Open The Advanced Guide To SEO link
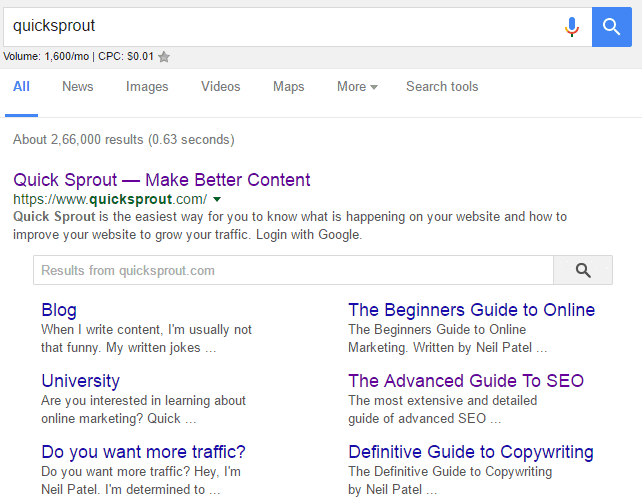 coord(466,381)
